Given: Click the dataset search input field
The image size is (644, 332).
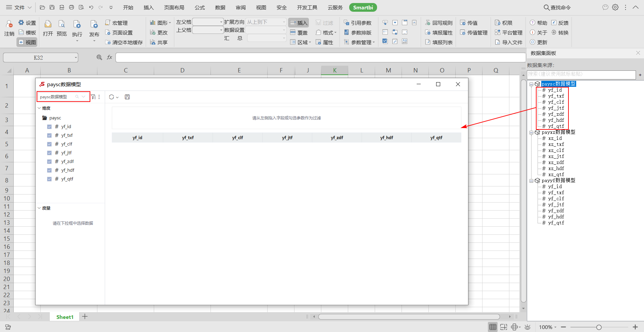Looking at the screenshot, I should pos(581,74).
